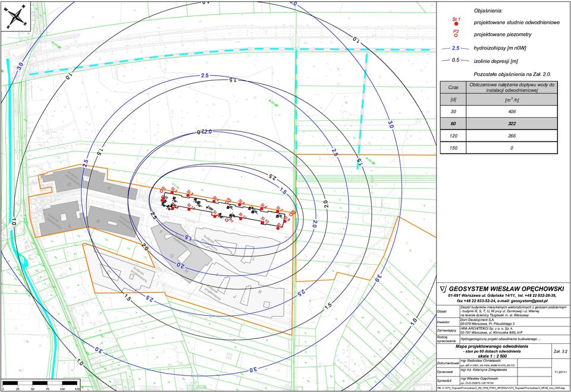Click the 'Inwestor' row label in title block
The width and height of the screenshot is (571, 392).
coord(443,322)
